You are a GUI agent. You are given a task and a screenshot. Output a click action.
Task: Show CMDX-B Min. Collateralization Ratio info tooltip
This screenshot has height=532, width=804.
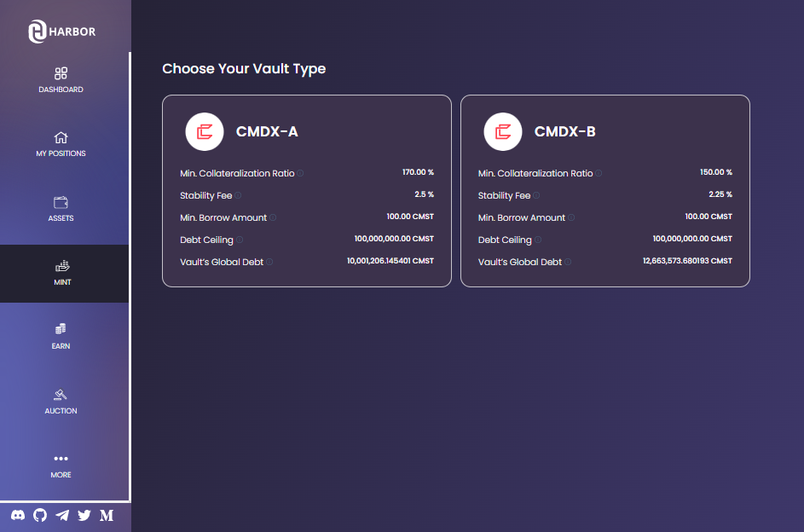pyautogui.click(x=599, y=173)
